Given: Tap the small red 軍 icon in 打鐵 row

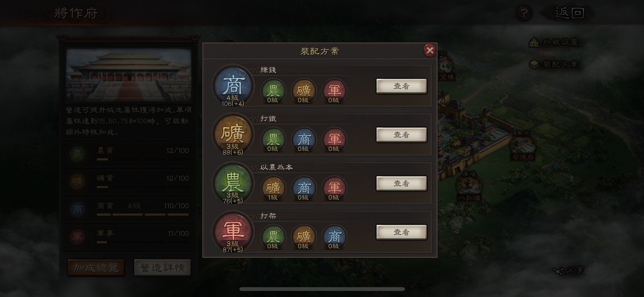Looking at the screenshot, I should point(334,140).
